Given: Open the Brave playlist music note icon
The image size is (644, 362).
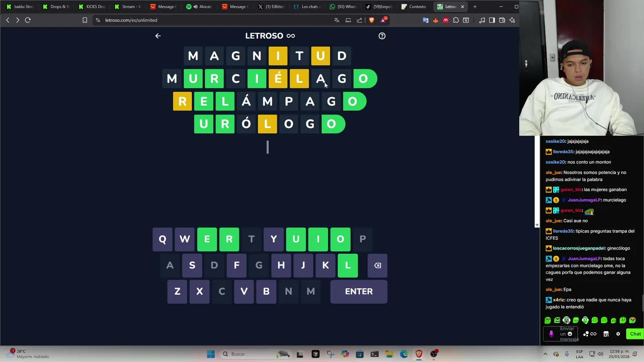Looking at the screenshot, I should pyautogui.click(x=482, y=20).
